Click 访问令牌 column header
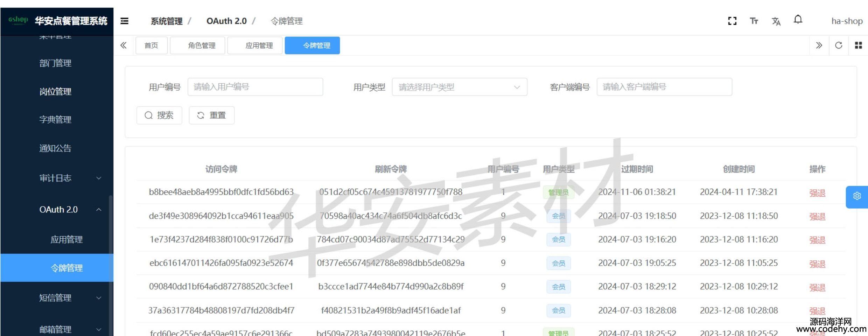This screenshot has height=336, width=868. [221, 169]
